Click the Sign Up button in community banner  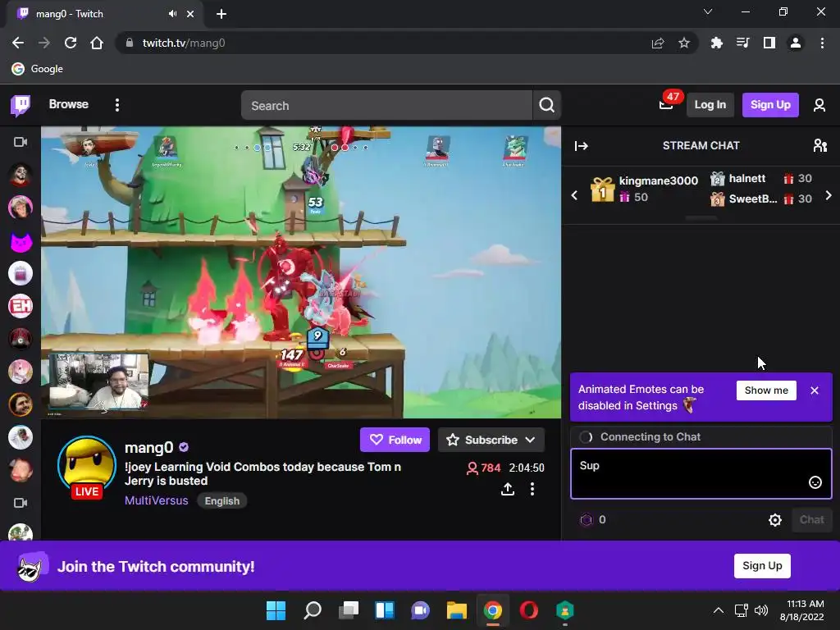(762, 566)
